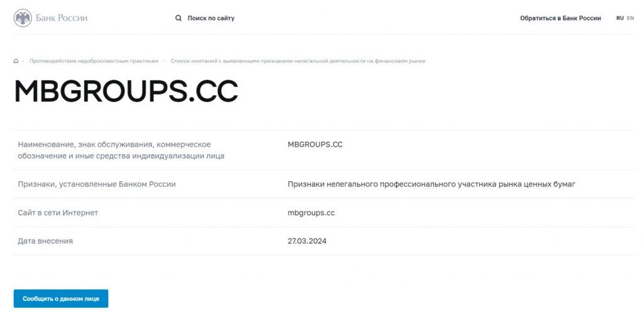Click the MBGROUPS.CC name value in table
The width and height of the screenshot is (644, 321).
click(315, 145)
